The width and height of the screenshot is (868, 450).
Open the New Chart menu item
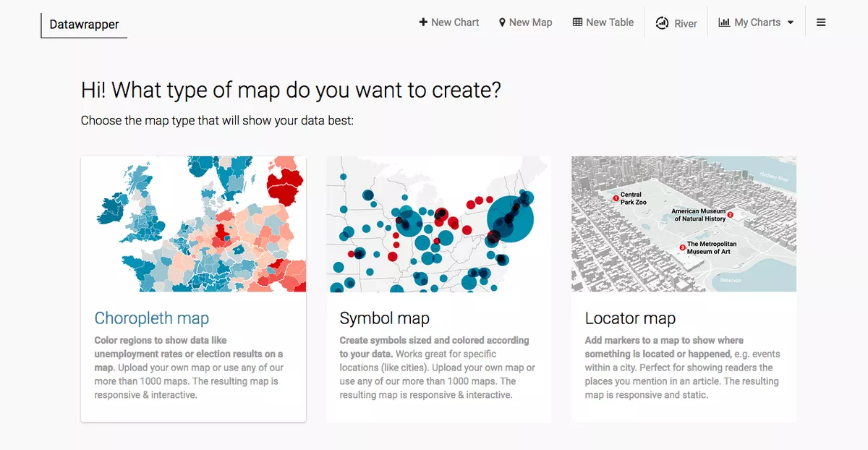pyautogui.click(x=449, y=22)
